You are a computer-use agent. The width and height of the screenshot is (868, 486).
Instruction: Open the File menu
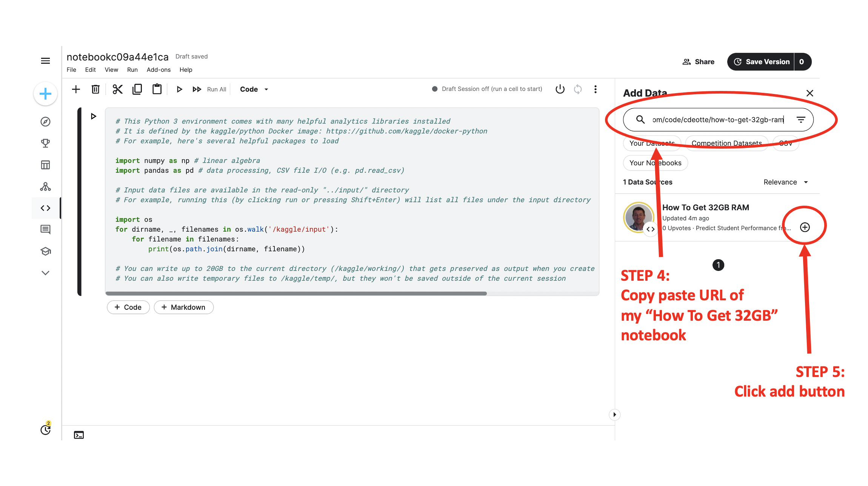[x=71, y=70]
